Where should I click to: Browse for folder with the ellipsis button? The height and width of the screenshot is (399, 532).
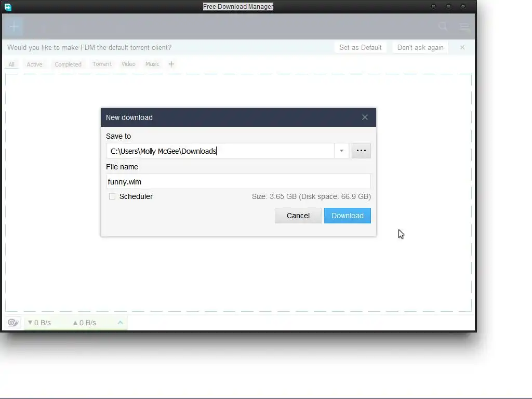pyautogui.click(x=362, y=151)
